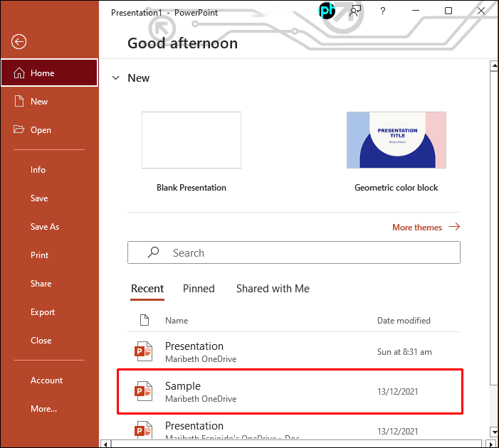The height and width of the screenshot is (448, 499).
Task: Click the Search input field
Action: click(294, 252)
